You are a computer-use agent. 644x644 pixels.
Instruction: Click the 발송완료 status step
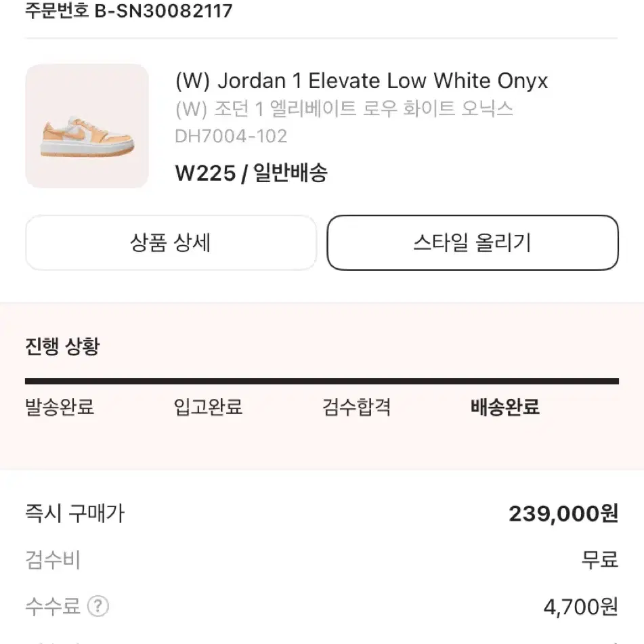click(x=60, y=407)
